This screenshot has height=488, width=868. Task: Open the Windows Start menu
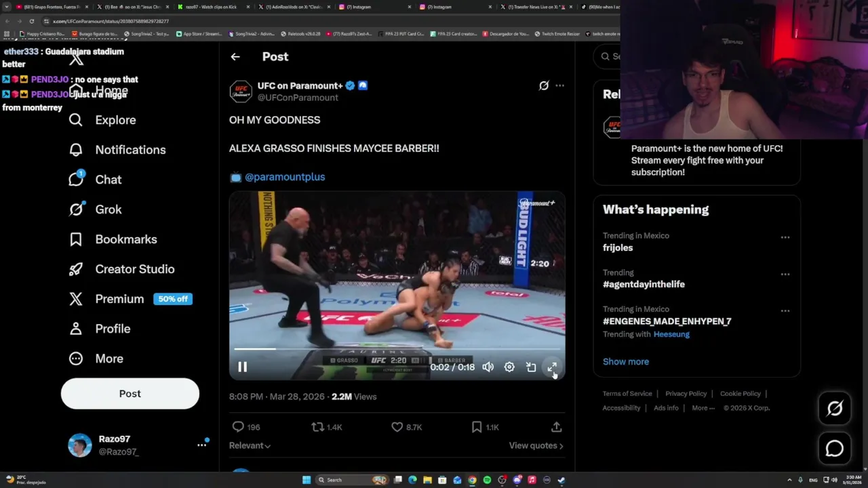(307, 480)
